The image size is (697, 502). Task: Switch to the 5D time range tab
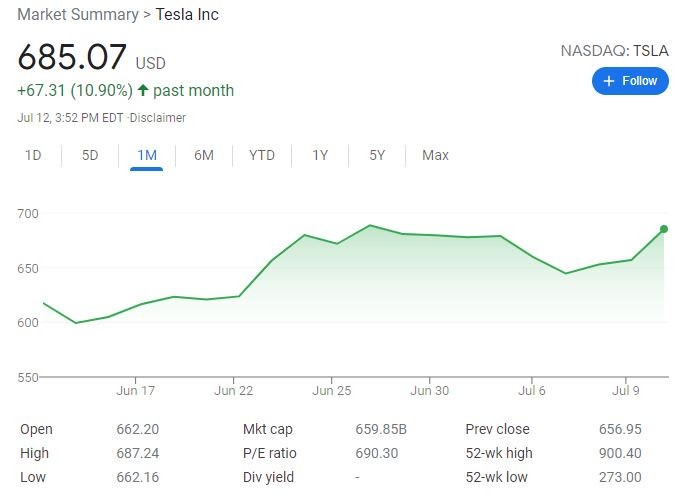point(90,155)
